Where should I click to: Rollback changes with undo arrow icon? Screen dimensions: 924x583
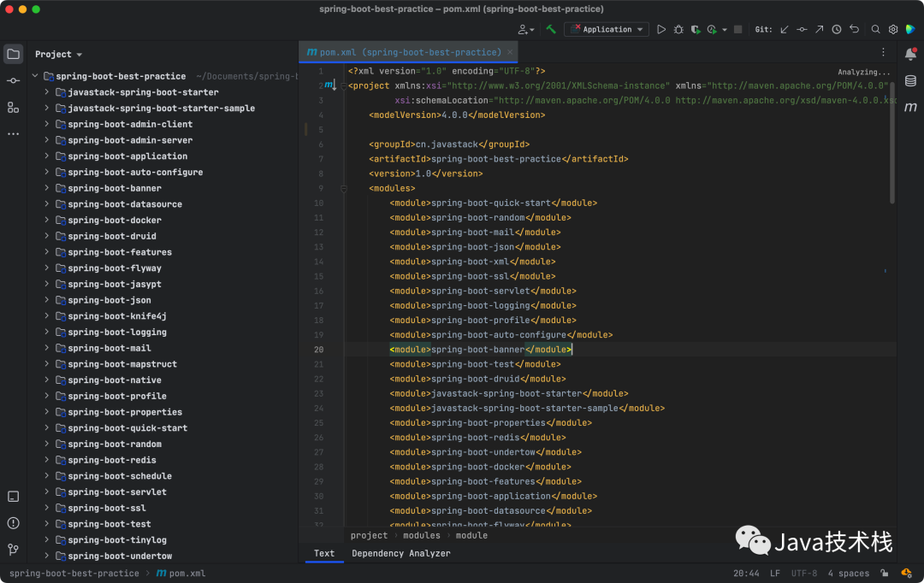pos(854,29)
